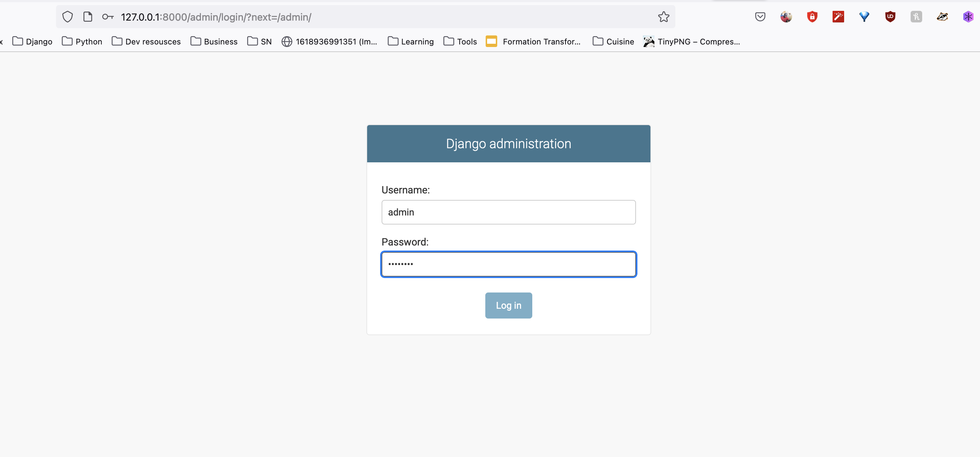This screenshot has width=980, height=457.
Task: Click the blue funnel extension icon
Action: (x=864, y=17)
